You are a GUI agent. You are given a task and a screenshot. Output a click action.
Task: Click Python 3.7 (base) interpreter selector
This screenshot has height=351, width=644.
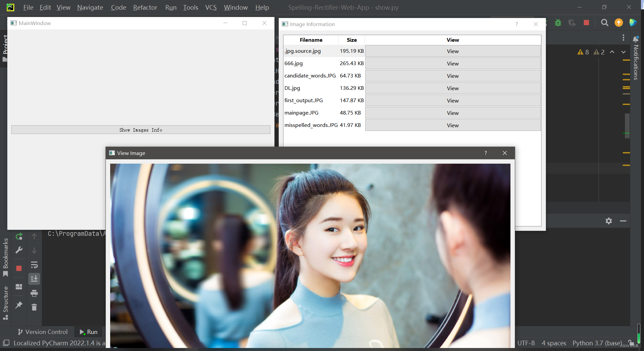[x=597, y=343]
